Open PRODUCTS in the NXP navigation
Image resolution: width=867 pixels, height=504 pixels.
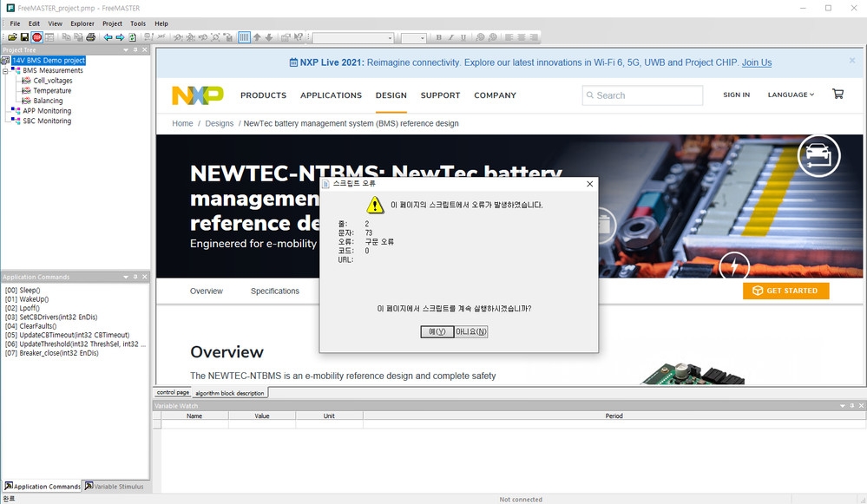263,95
